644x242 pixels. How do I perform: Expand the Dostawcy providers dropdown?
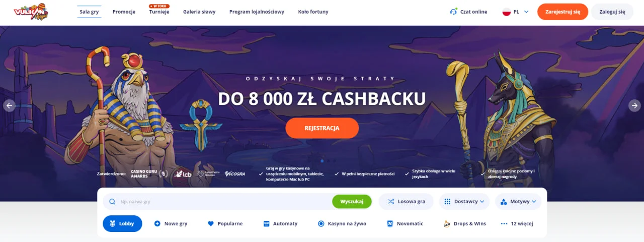(x=464, y=202)
